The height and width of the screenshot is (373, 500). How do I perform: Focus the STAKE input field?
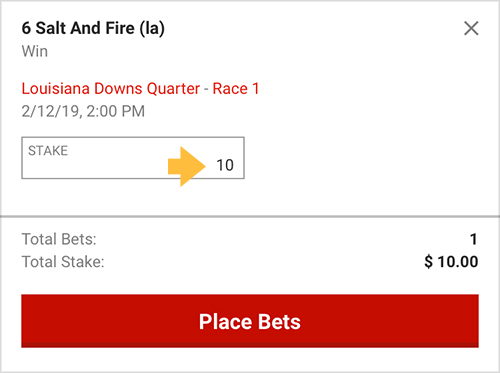pyautogui.click(x=133, y=158)
